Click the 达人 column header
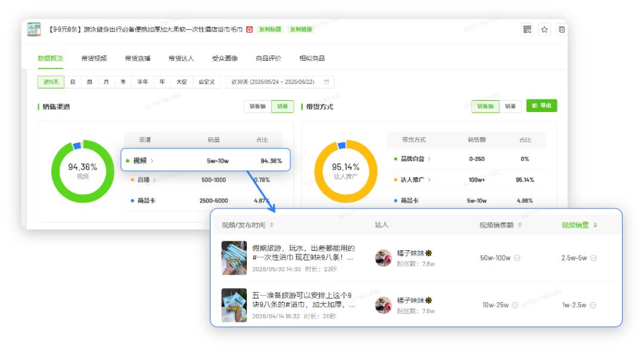644x351 pixels. [x=381, y=225]
